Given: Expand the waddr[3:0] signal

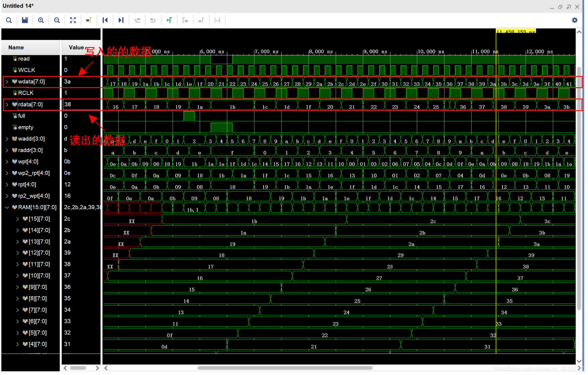Looking at the screenshot, I should click(7, 139).
